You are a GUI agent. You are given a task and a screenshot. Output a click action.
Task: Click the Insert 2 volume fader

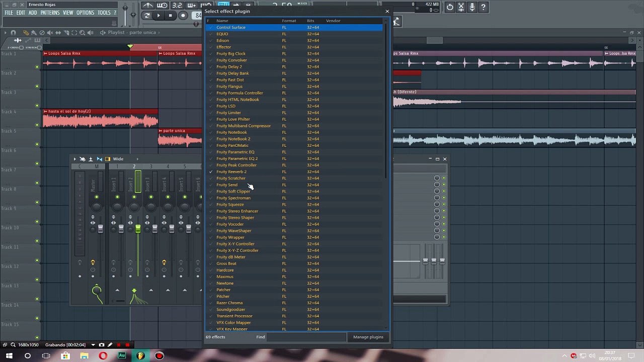138,229
